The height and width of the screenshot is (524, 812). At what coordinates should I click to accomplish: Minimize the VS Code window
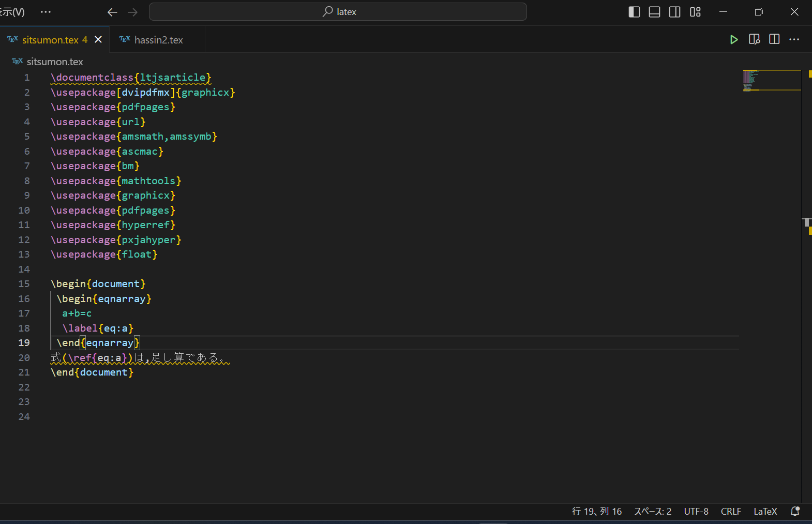(x=723, y=12)
